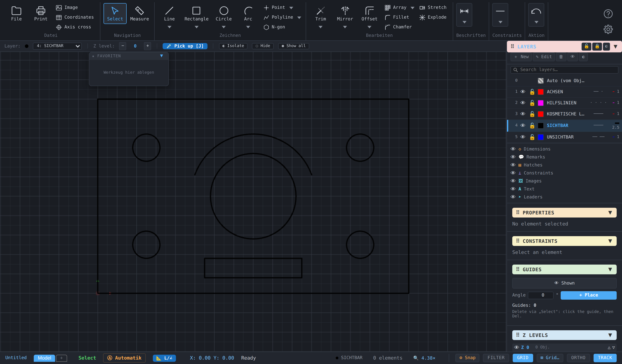This screenshot has width=622, height=364.
Task: Click the Isolate button
Action: [233, 46]
